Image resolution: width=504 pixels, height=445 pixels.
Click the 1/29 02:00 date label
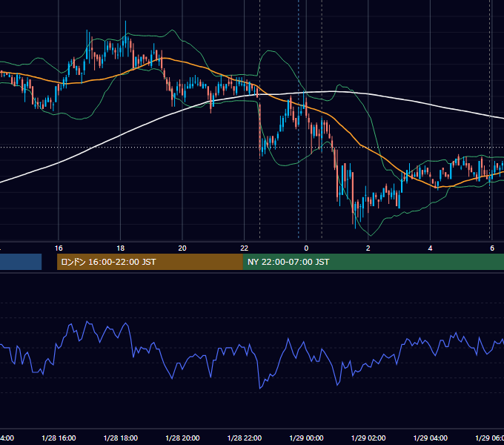tap(368, 438)
